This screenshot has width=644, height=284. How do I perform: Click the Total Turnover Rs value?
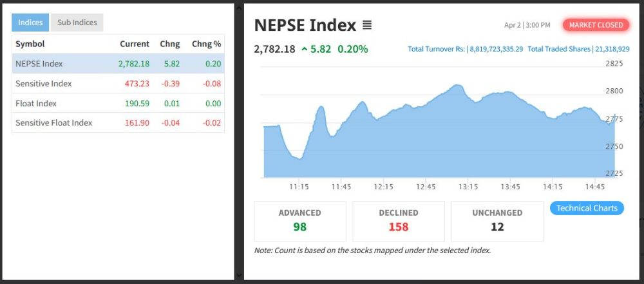(x=495, y=49)
